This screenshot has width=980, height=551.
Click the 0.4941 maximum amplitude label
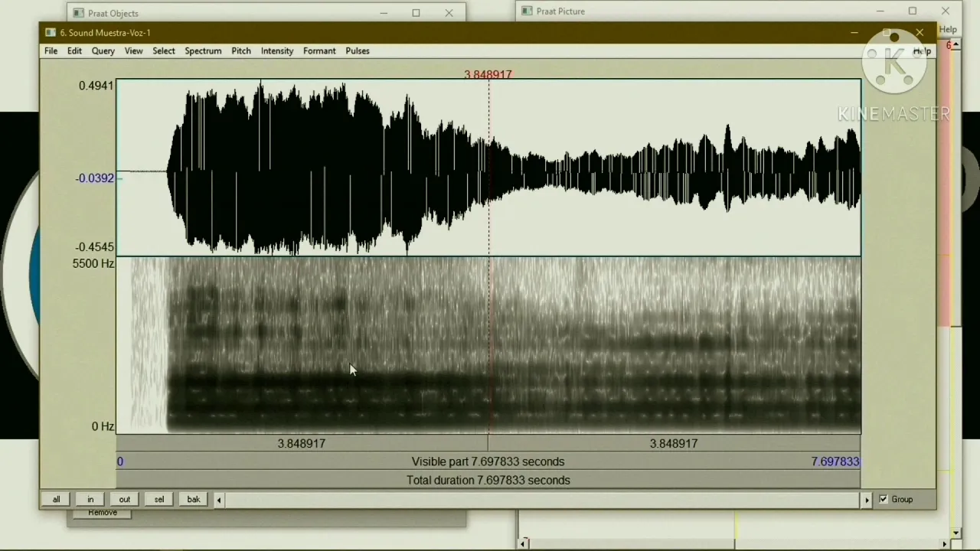tap(96, 86)
